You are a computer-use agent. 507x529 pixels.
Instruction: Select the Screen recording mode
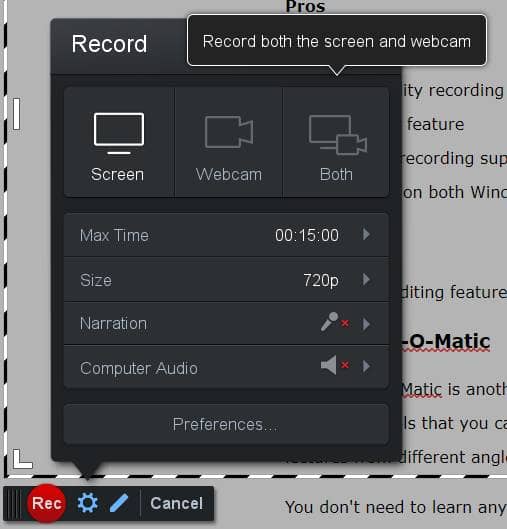(x=119, y=142)
